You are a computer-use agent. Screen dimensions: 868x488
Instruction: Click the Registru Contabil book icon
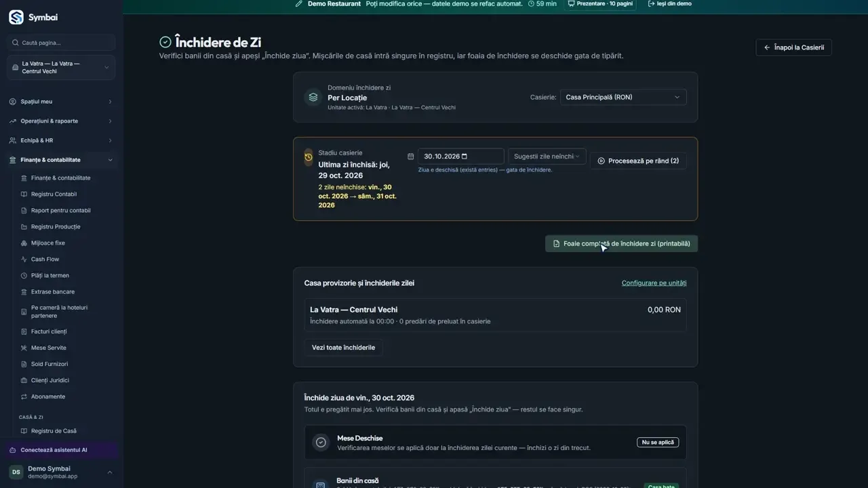[x=24, y=195]
